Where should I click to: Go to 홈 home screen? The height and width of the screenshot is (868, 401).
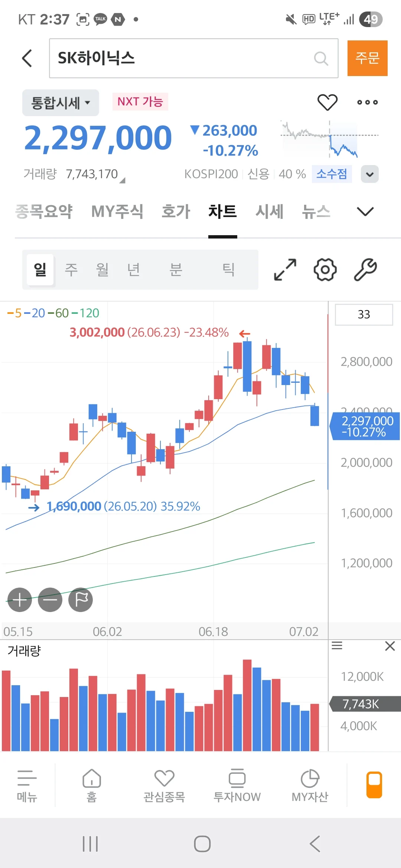pos(92,786)
